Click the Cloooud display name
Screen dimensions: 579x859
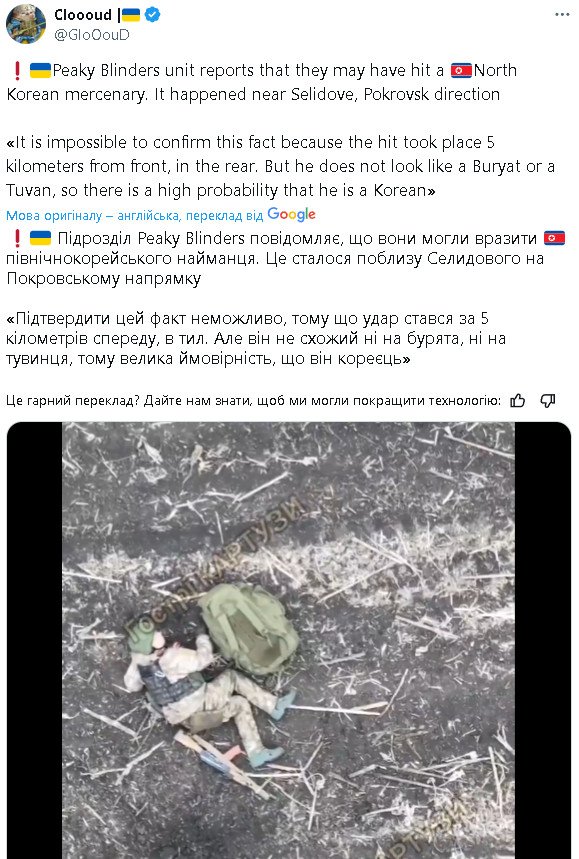(83, 15)
